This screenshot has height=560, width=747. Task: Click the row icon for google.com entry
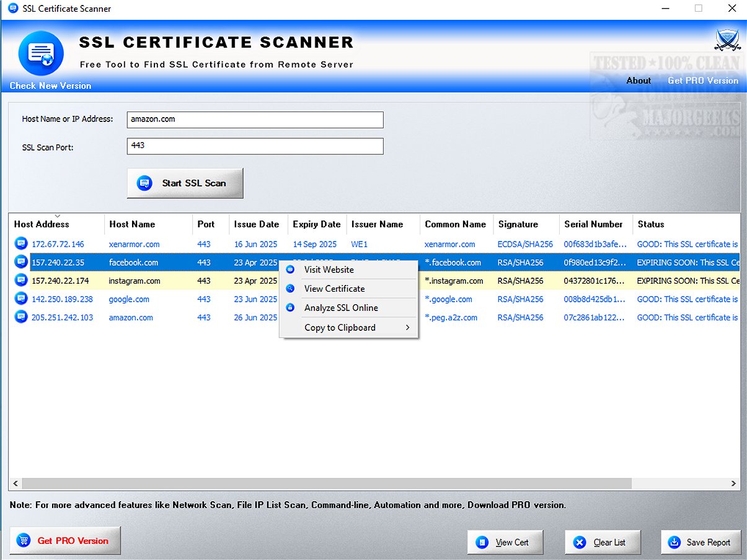click(21, 299)
